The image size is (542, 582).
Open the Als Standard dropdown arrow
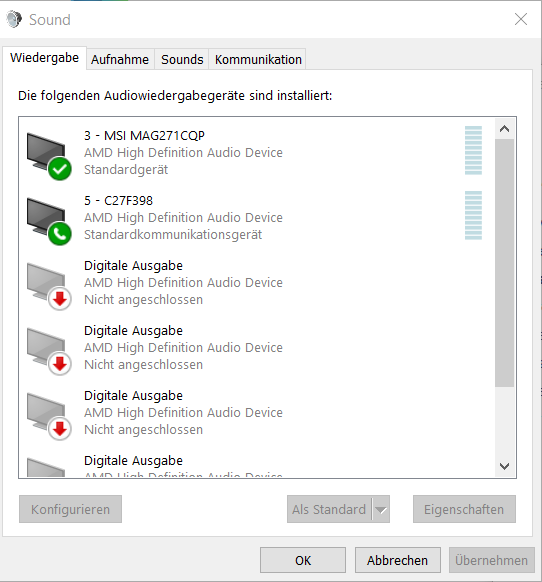click(x=381, y=509)
